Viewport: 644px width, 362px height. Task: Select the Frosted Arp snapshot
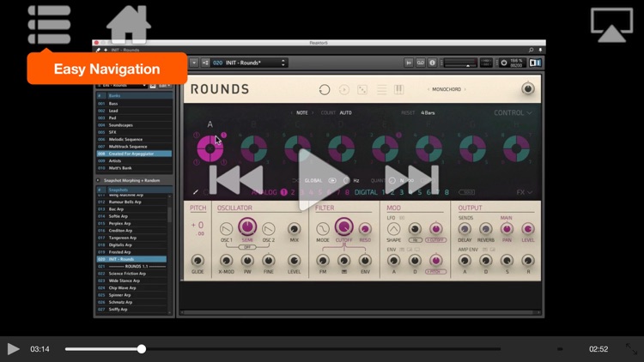131,252
